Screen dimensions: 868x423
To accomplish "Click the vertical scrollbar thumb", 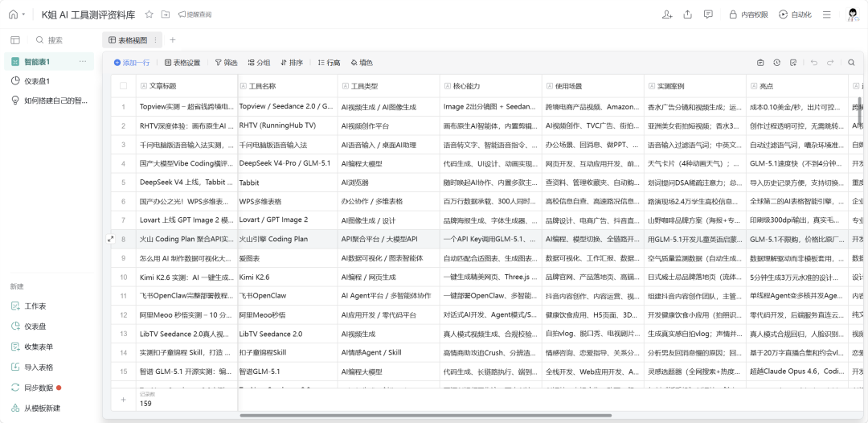I will click(x=860, y=110).
